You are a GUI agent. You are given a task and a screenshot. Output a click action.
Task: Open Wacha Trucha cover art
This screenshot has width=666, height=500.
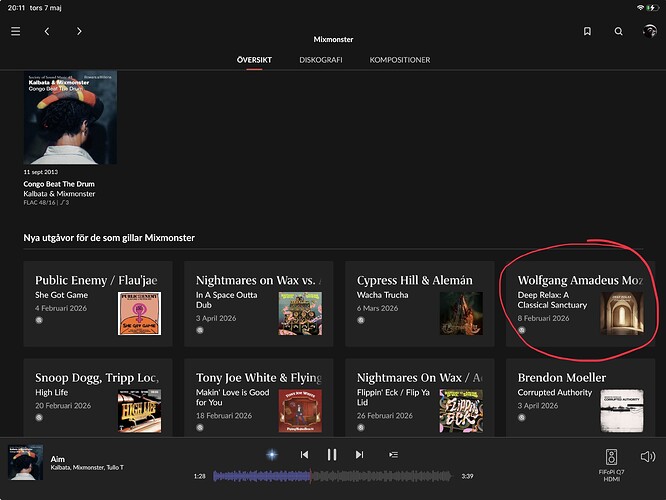[461, 314]
